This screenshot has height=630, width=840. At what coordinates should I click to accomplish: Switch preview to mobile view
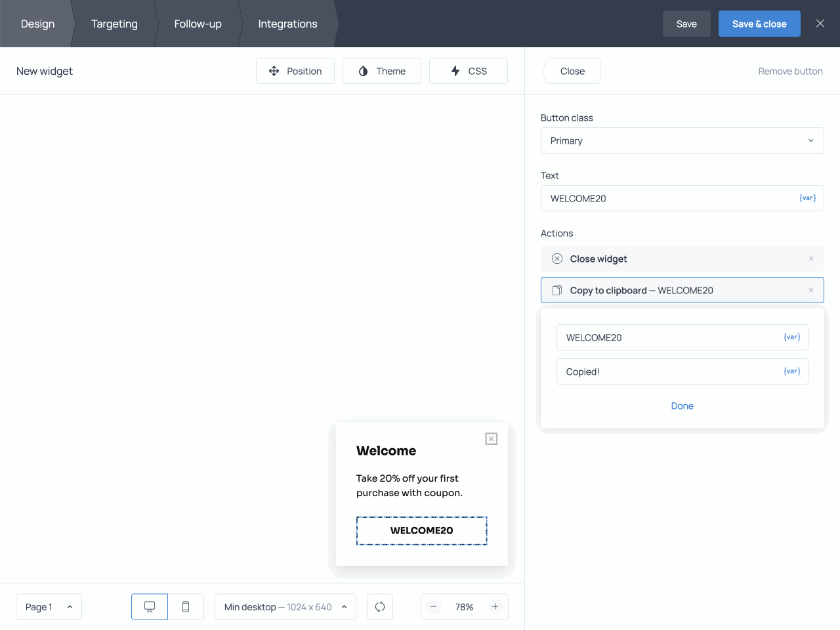[186, 606]
